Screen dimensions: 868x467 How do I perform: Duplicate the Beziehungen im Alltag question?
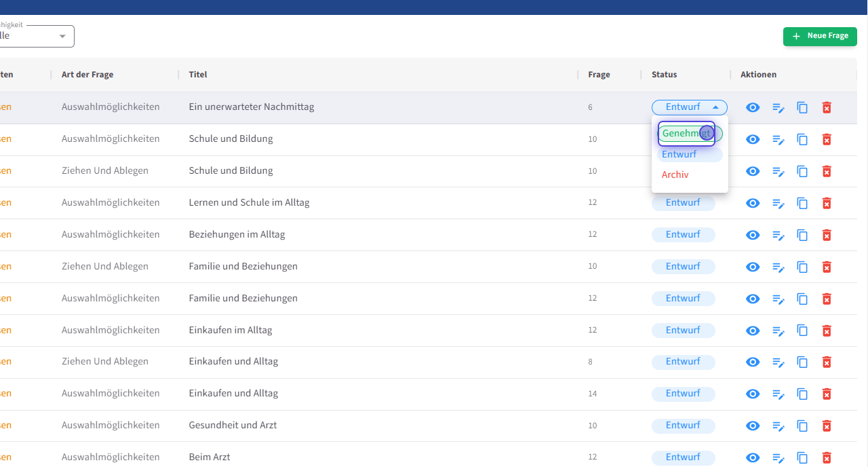coord(802,235)
